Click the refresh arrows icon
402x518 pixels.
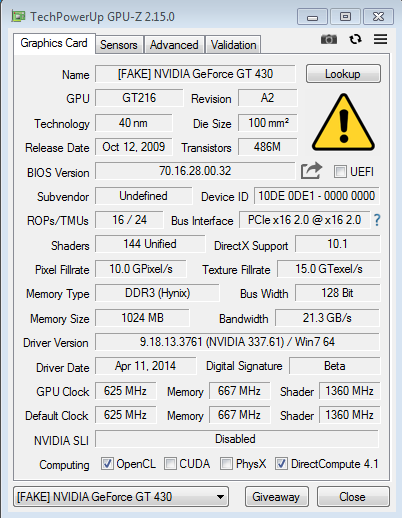coord(355,39)
